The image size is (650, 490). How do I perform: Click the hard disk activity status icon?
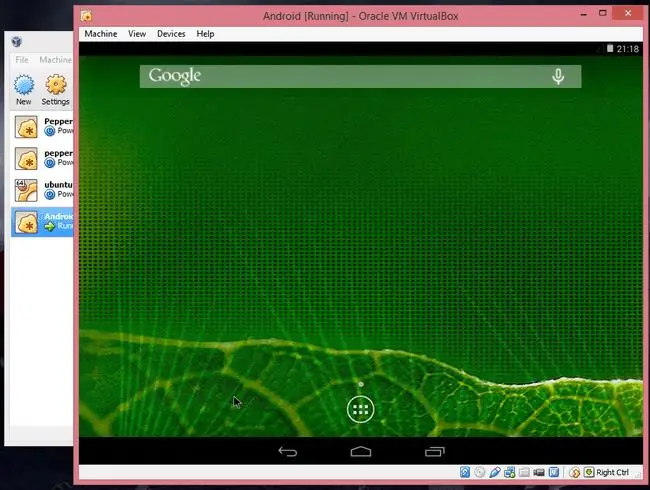point(465,472)
